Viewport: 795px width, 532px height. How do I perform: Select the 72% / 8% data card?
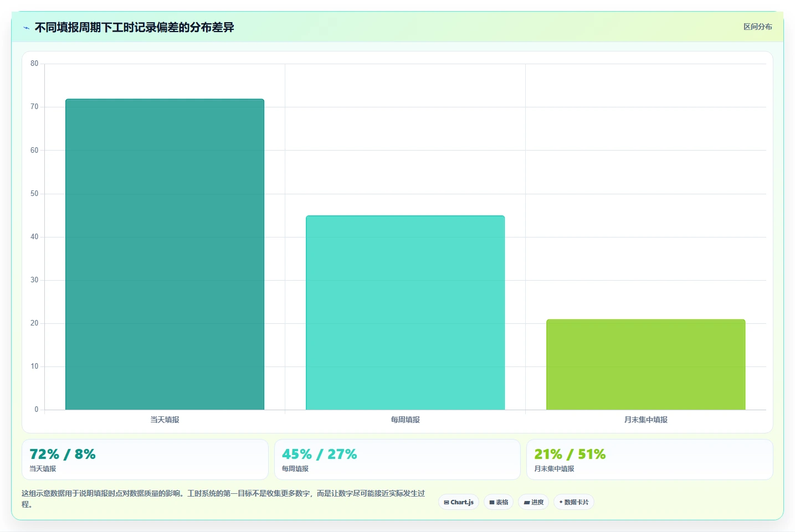tap(145, 459)
